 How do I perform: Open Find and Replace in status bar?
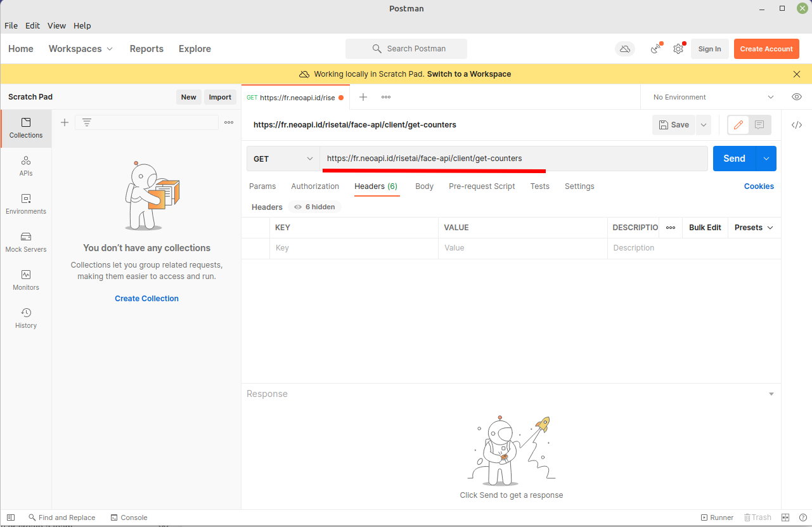61,517
